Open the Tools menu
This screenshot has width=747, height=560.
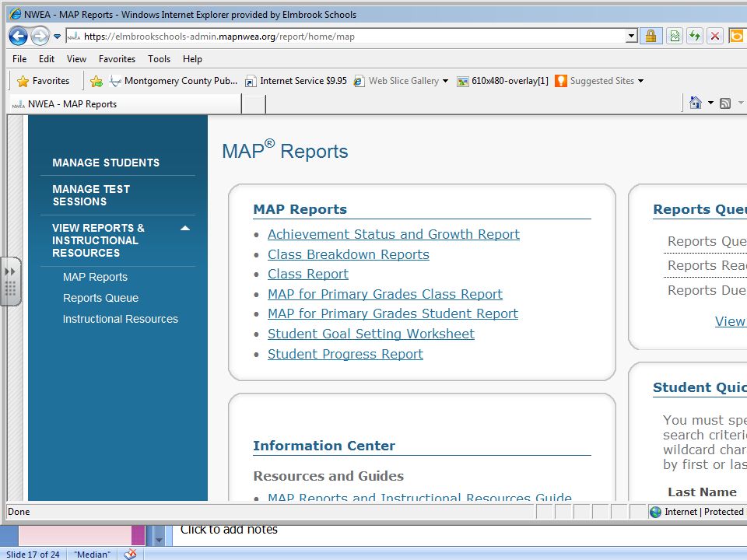point(159,59)
